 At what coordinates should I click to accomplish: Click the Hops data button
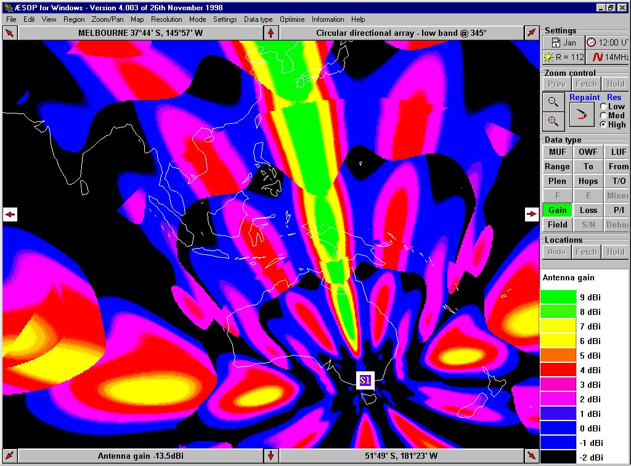588,181
